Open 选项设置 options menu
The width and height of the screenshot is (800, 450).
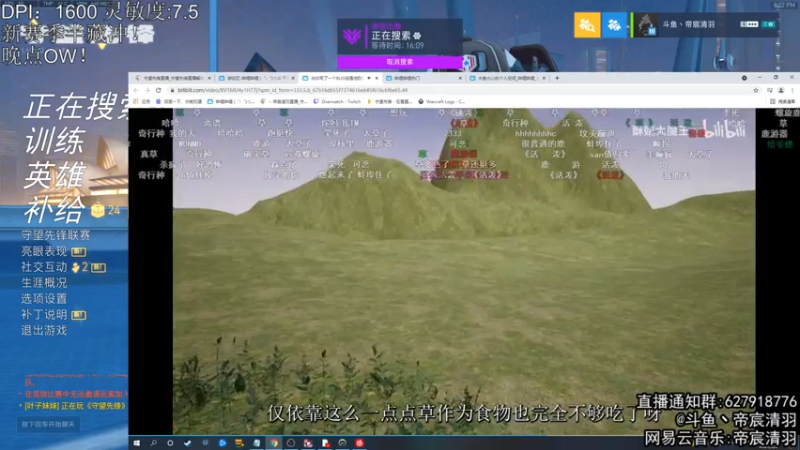(x=44, y=298)
